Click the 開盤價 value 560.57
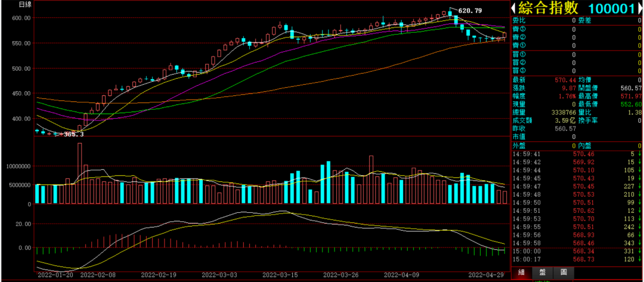The image size is (644, 282). (x=633, y=88)
